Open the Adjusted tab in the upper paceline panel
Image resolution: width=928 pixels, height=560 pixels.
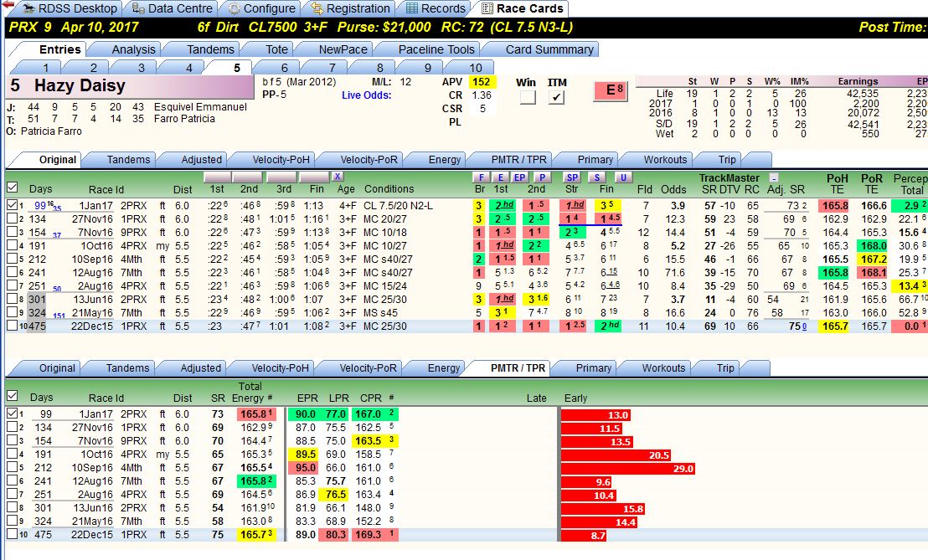201,160
